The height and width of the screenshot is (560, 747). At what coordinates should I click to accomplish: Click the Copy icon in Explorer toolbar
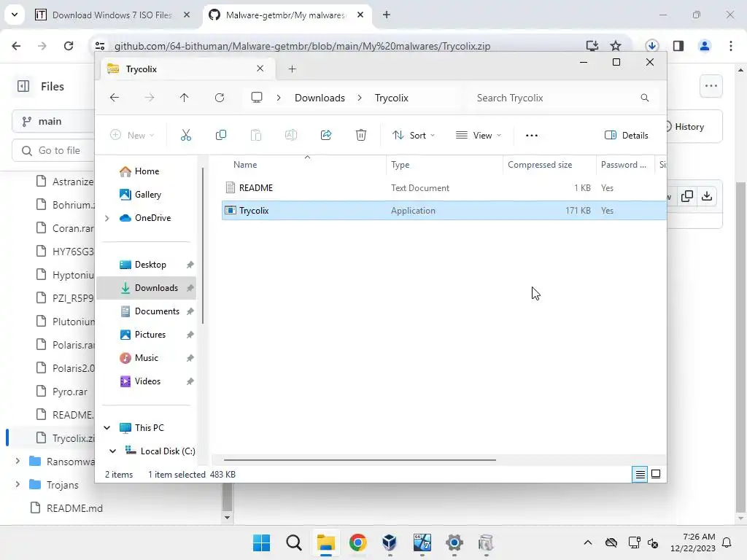(x=220, y=135)
